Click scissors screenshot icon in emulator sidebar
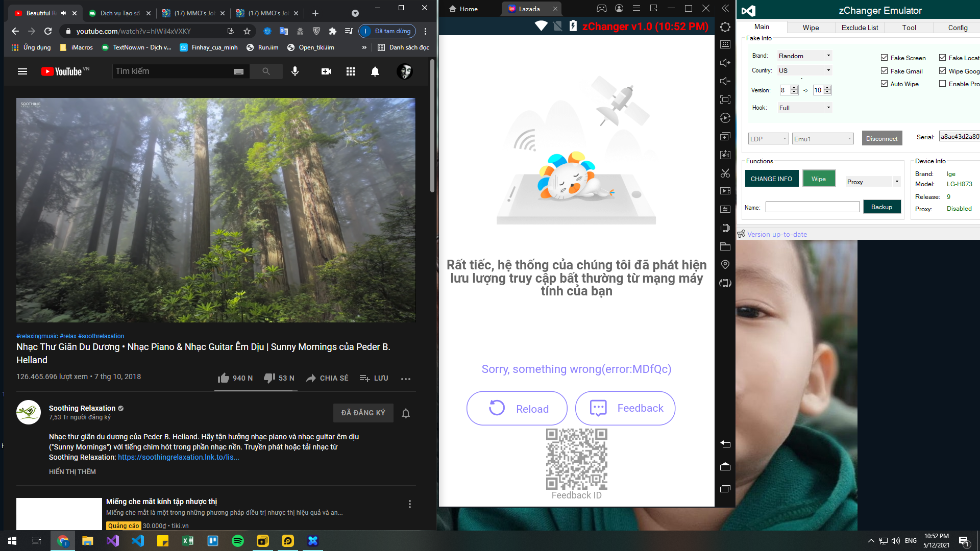Viewport: 980px width, 551px height. coord(725,173)
